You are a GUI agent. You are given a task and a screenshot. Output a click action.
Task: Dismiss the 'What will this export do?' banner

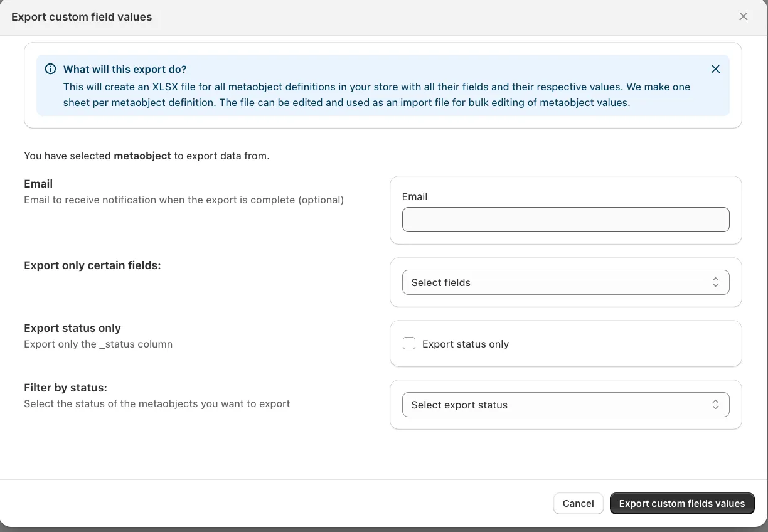pos(715,69)
